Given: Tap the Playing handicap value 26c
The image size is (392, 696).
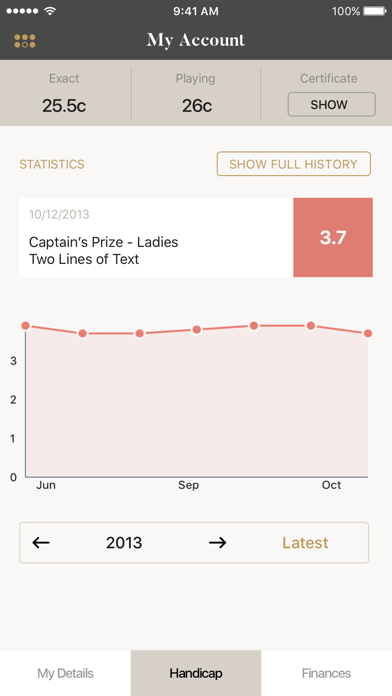Looking at the screenshot, I should coord(197,106).
